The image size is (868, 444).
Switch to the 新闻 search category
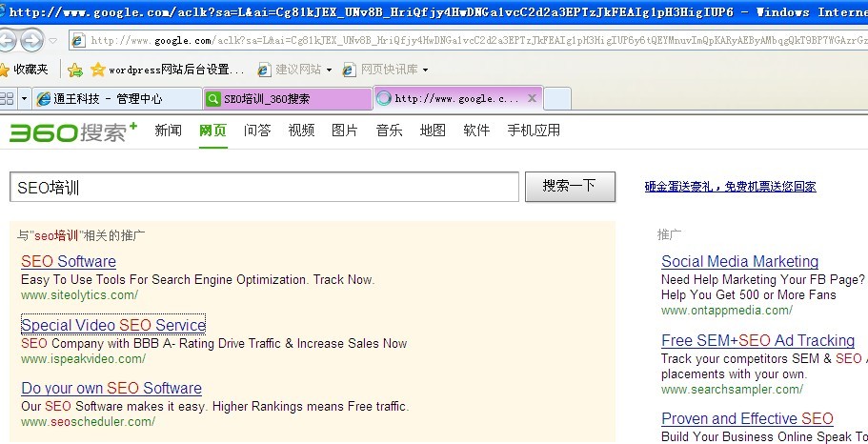tap(168, 131)
